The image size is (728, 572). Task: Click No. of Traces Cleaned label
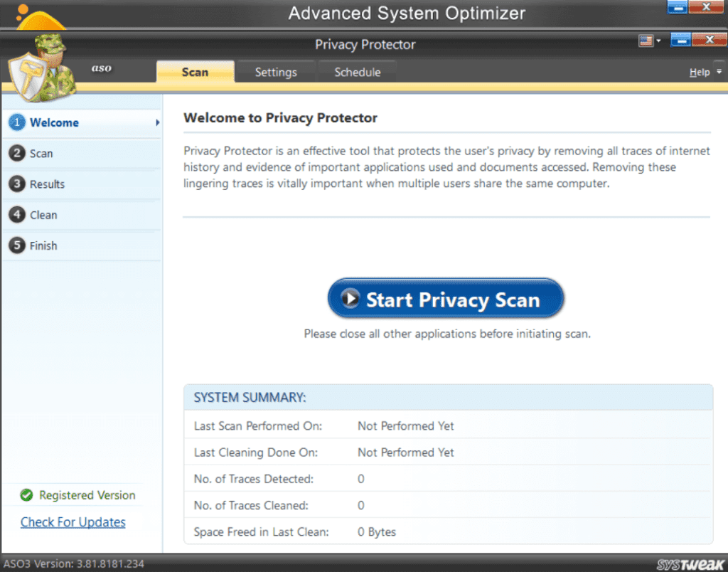tap(251, 506)
